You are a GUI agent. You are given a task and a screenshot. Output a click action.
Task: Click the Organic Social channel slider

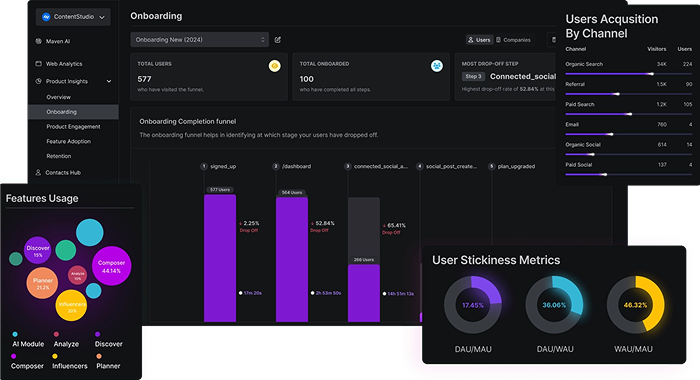click(x=629, y=154)
